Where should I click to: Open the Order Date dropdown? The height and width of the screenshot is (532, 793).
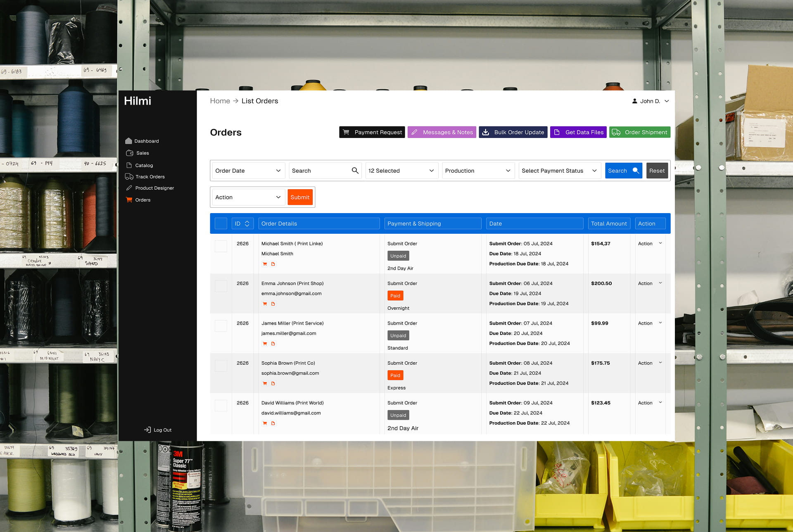[x=248, y=171]
